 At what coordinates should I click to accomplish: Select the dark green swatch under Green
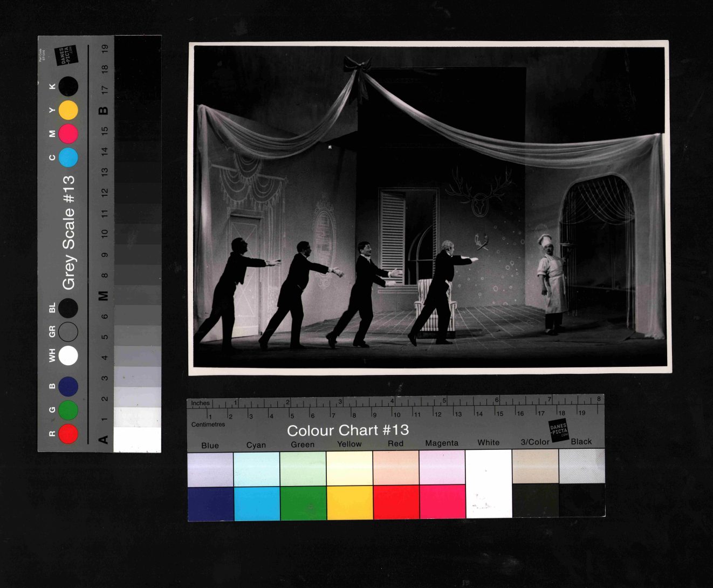pos(303,503)
